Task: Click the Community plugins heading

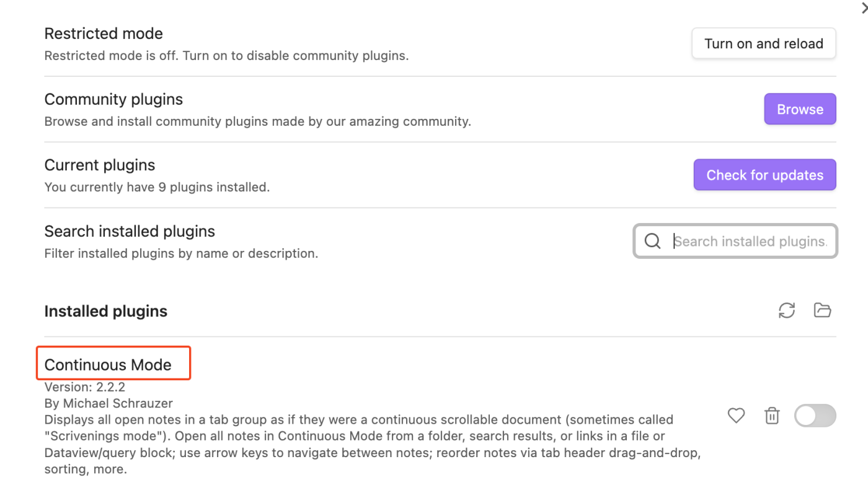Action: [x=113, y=99]
